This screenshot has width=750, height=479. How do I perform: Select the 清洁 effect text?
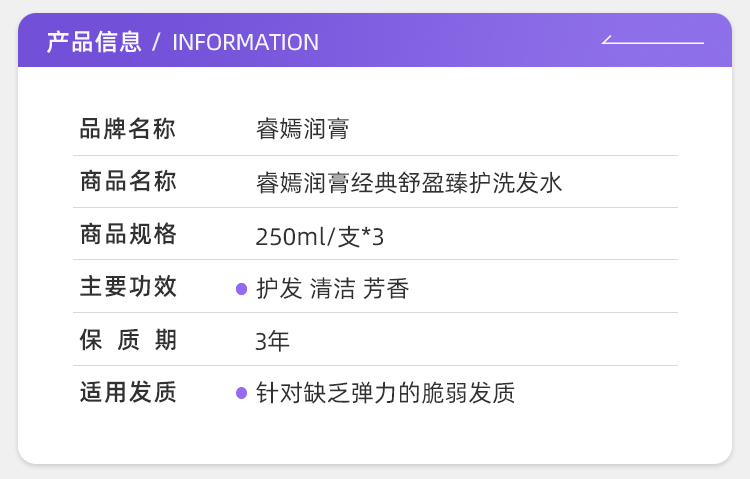click(333, 289)
